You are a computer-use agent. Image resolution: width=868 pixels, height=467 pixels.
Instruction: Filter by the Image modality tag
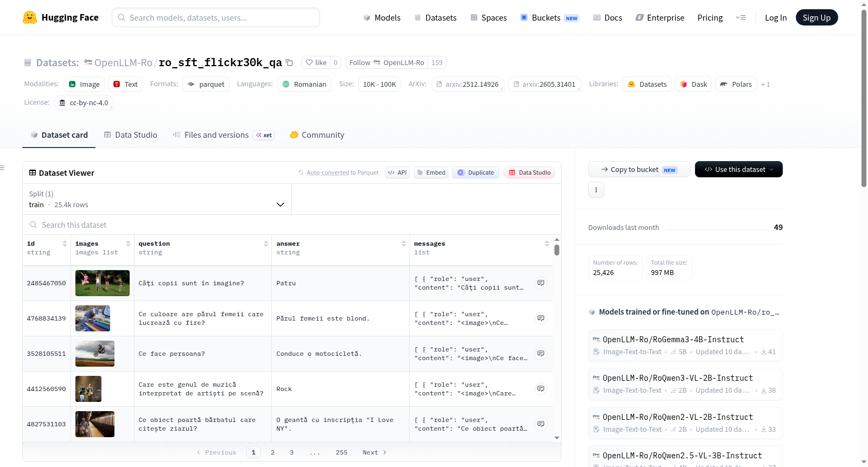(84, 84)
